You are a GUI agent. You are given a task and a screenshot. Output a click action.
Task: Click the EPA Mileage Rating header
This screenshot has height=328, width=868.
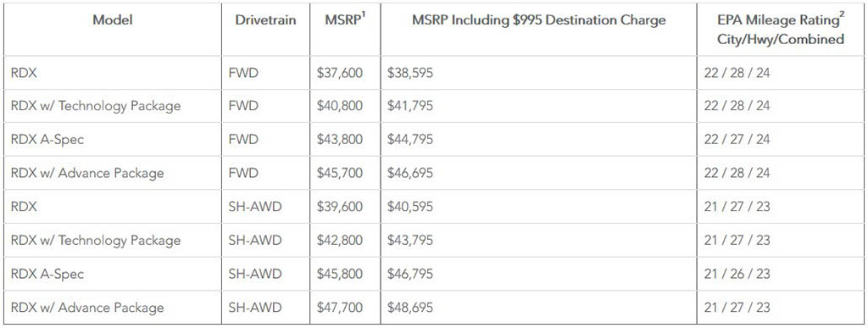tap(781, 30)
